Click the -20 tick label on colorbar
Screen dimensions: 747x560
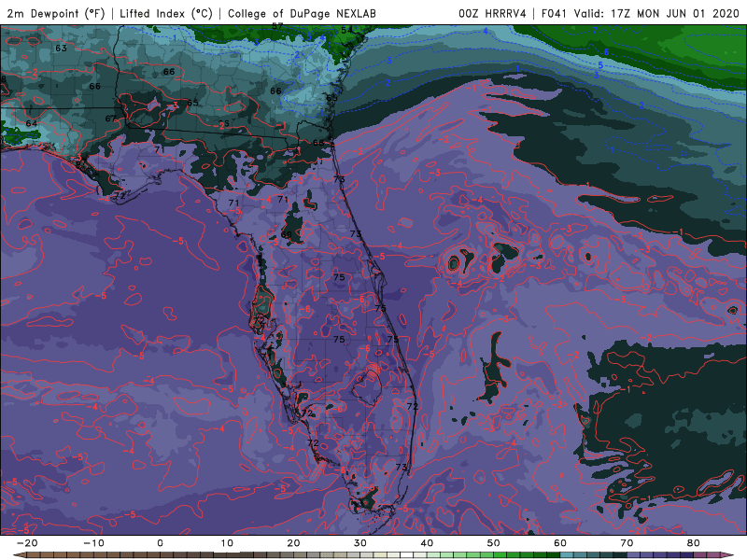coord(27,543)
